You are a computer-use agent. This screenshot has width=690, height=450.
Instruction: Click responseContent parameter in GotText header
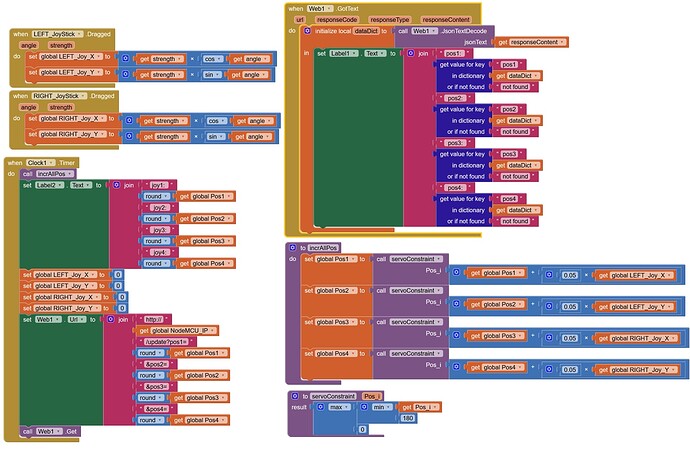446,19
